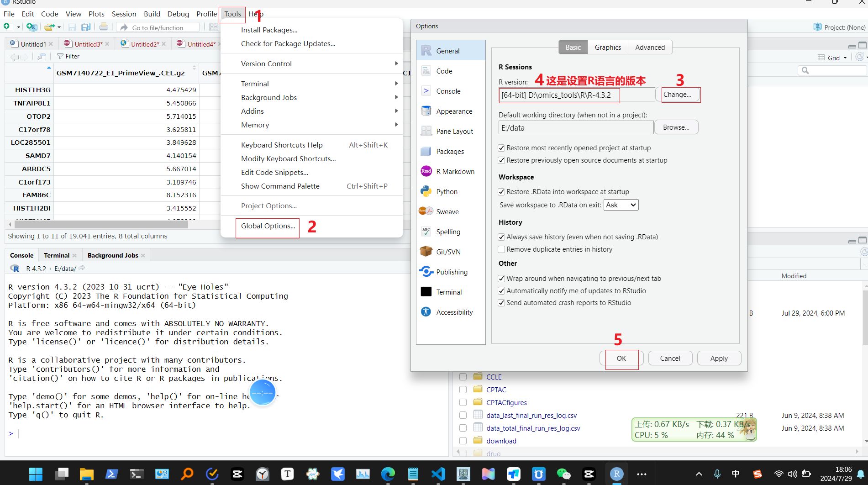Open the Publishing options category
Image resolution: width=868 pixels, height=485 pixels.
tap(450, 272)
